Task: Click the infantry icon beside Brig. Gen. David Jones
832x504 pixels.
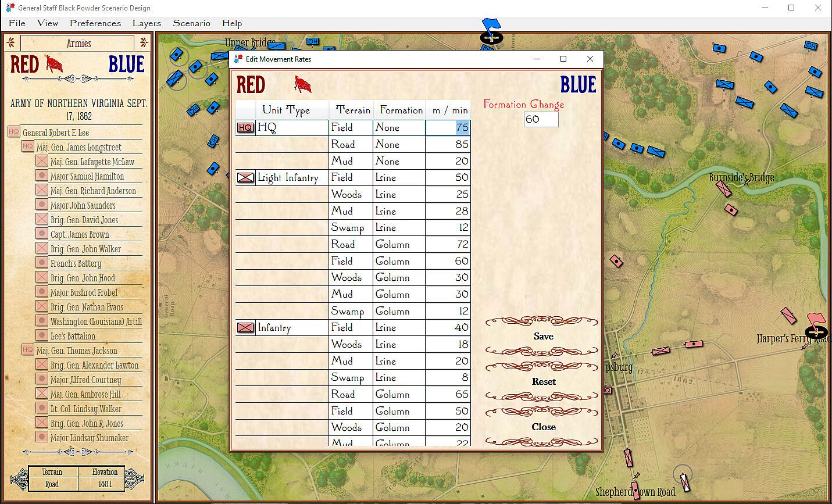Action: [x=42, y=219]
